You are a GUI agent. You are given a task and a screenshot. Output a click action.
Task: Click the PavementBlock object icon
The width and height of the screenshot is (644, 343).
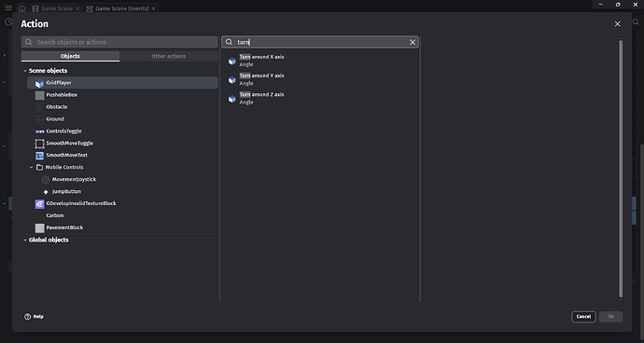(39, 228)
